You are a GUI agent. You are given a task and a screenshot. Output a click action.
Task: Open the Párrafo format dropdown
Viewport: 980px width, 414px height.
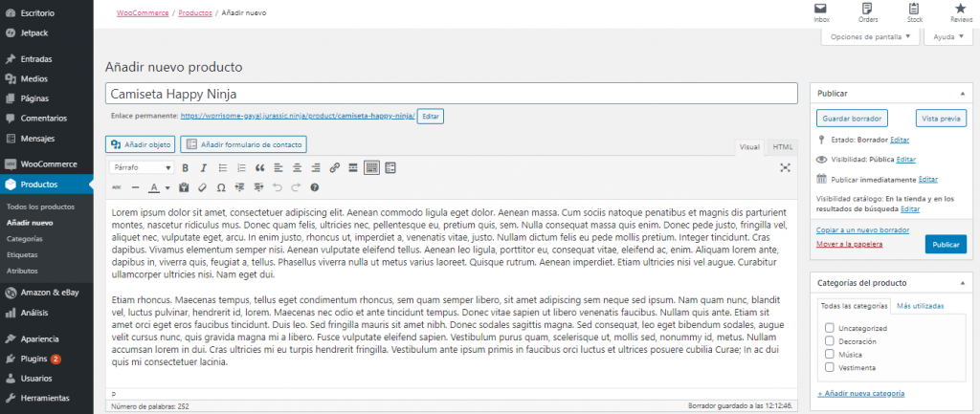[142, 167]
